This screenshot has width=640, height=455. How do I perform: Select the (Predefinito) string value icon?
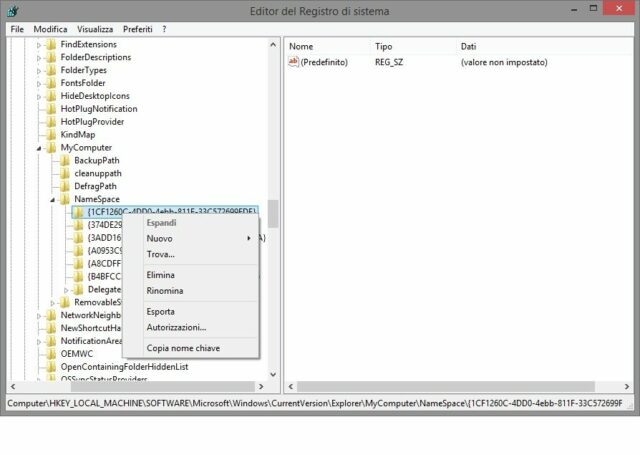click(x=294, y=62)
